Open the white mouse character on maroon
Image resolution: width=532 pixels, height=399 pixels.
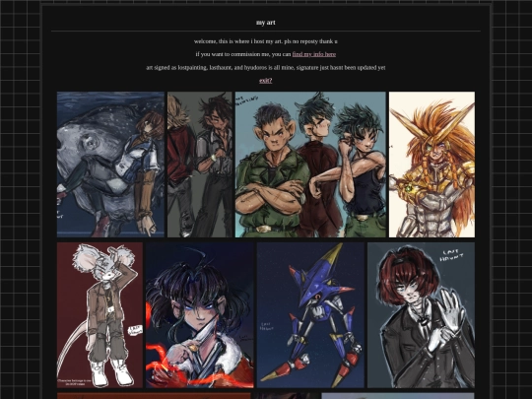pyautogui.click(x=100, y=315)
